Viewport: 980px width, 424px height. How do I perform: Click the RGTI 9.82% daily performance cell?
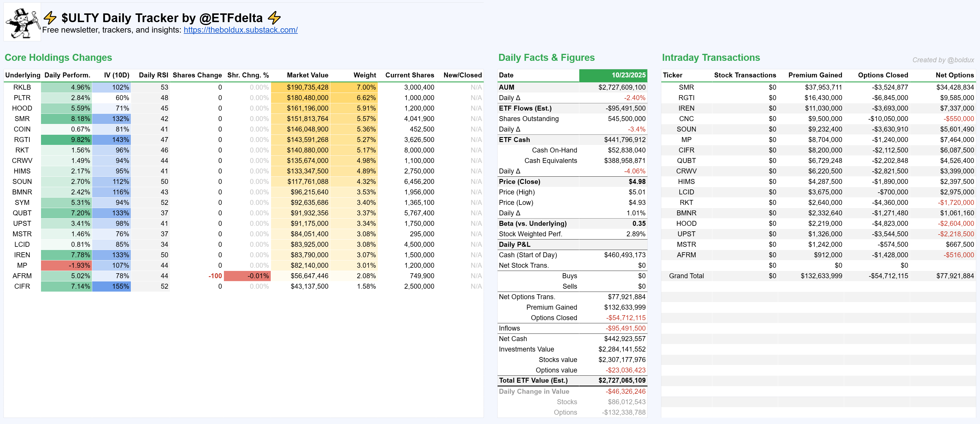tap(67, 140)
